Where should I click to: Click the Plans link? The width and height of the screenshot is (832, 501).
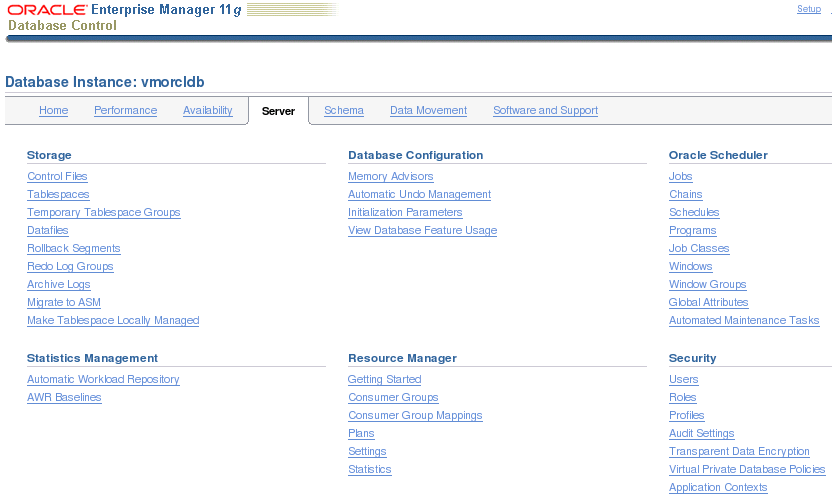[x=361, y=434]
